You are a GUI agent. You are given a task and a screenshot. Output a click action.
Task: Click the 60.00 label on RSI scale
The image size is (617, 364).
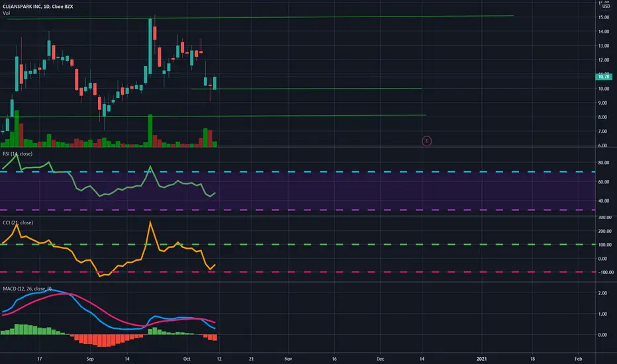point(604,182)
